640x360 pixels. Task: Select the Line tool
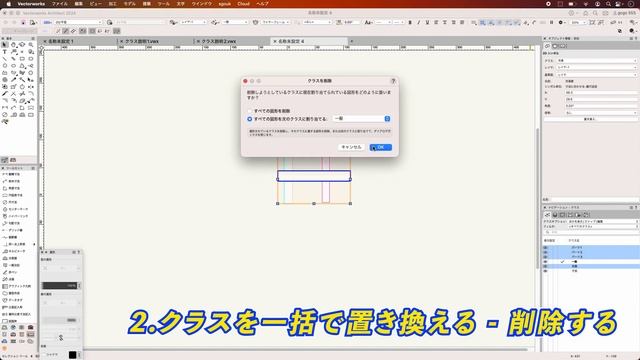click(5, 59)
